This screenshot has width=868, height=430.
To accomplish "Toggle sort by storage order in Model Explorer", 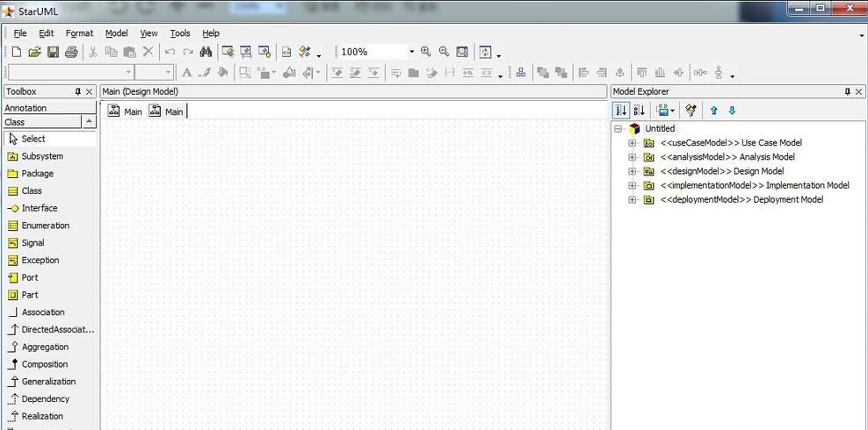I will [x=621, y=111].
